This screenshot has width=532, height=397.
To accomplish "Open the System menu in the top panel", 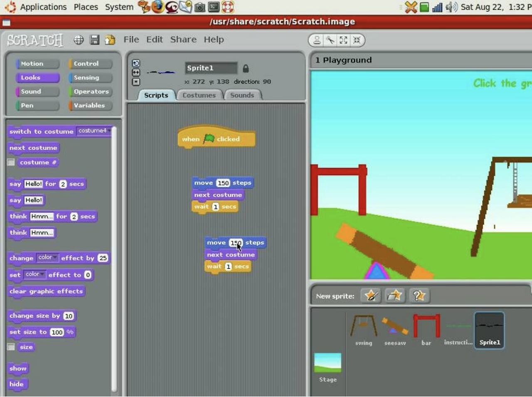I will click(x=119, y=7).
